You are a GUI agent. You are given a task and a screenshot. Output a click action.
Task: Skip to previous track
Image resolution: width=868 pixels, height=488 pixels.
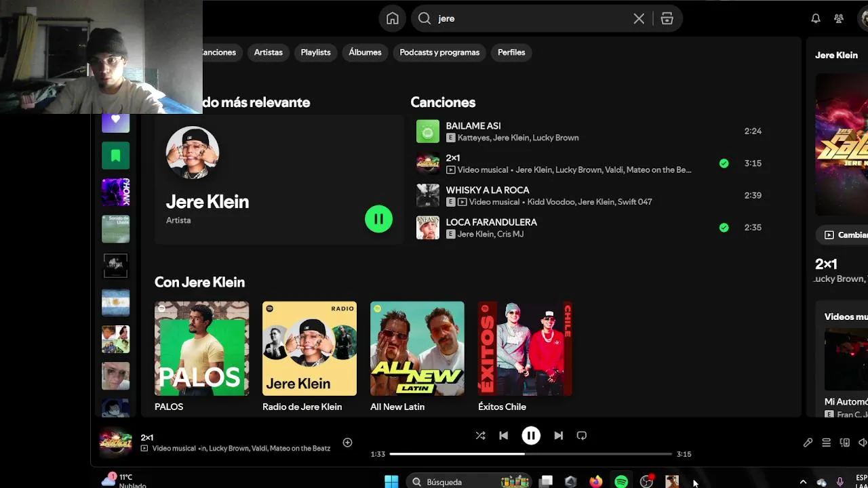(x=503, y=436)
